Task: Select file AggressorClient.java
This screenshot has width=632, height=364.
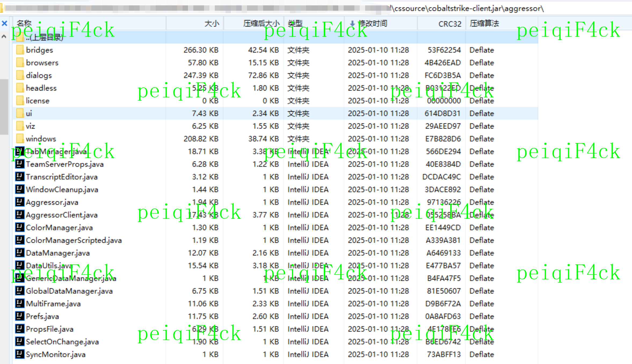Action: point(62,215)
